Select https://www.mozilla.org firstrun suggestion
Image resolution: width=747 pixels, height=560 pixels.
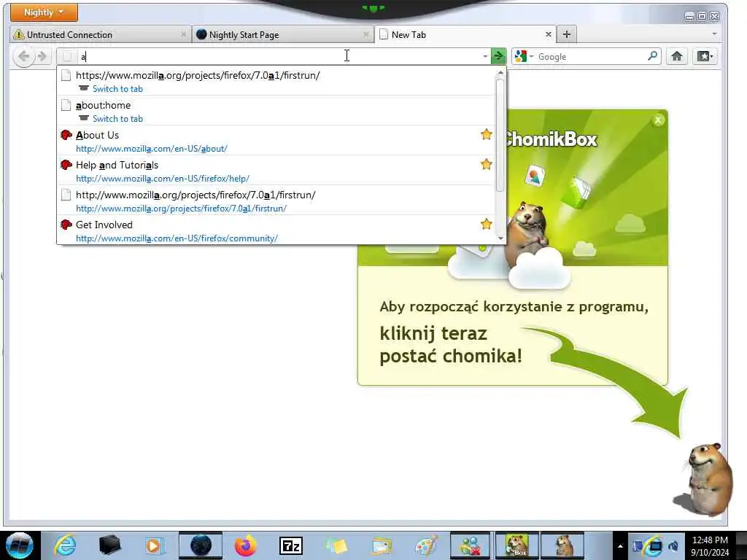276,82
